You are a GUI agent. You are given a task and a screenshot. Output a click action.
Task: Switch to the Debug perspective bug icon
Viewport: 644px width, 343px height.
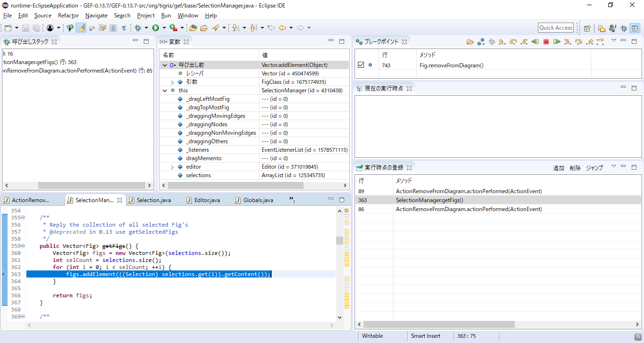pyautogui.click(x=624, y=28)
